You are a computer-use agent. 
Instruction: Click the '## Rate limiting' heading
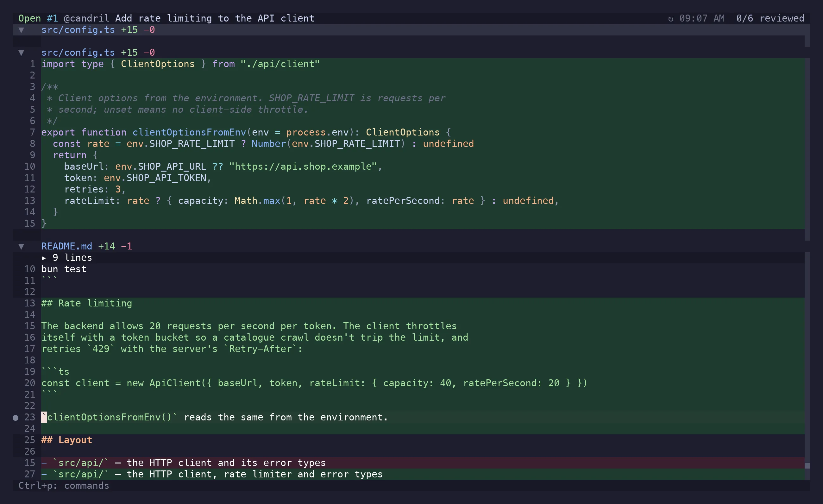[86, 303]
